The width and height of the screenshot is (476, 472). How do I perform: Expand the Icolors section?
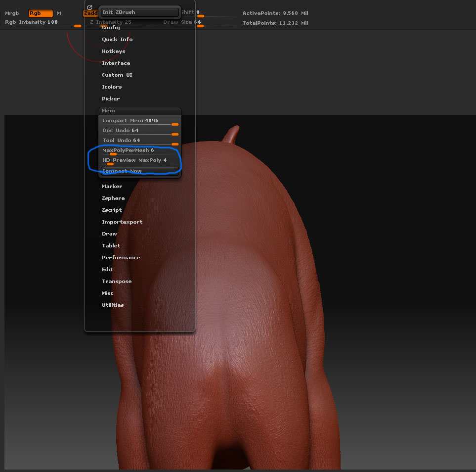point(112,87)
